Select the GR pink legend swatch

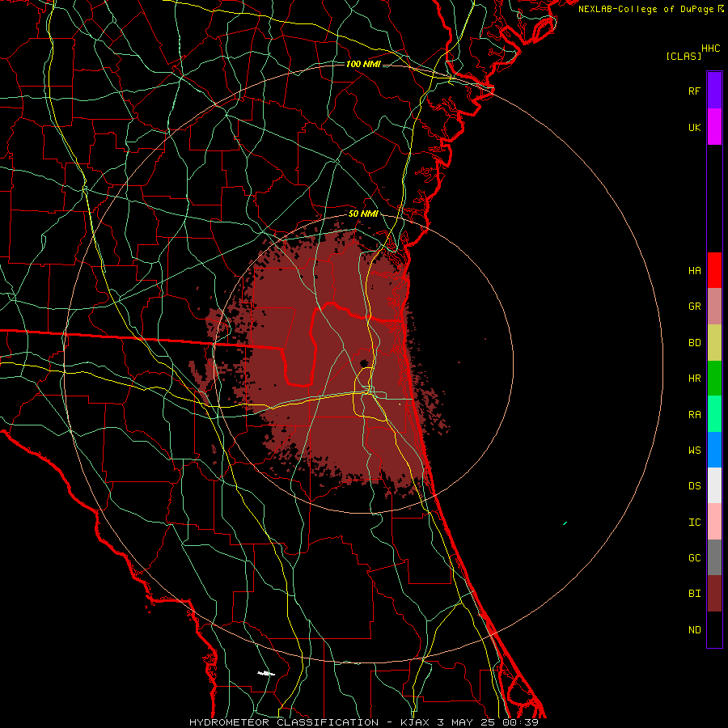[x=714, y=306]
